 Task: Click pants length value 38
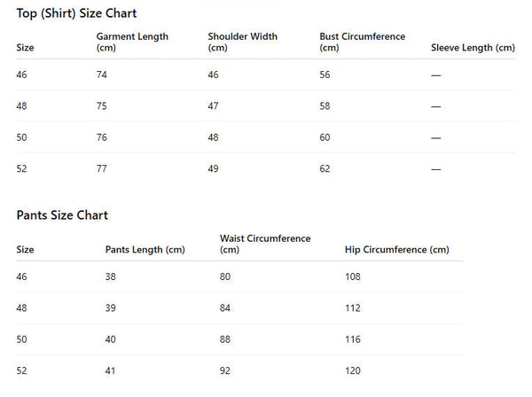(x=111, y=276)
